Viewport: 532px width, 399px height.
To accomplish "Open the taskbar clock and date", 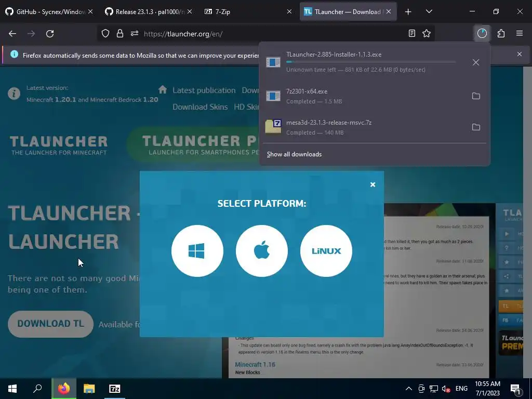I will point(487,389).
